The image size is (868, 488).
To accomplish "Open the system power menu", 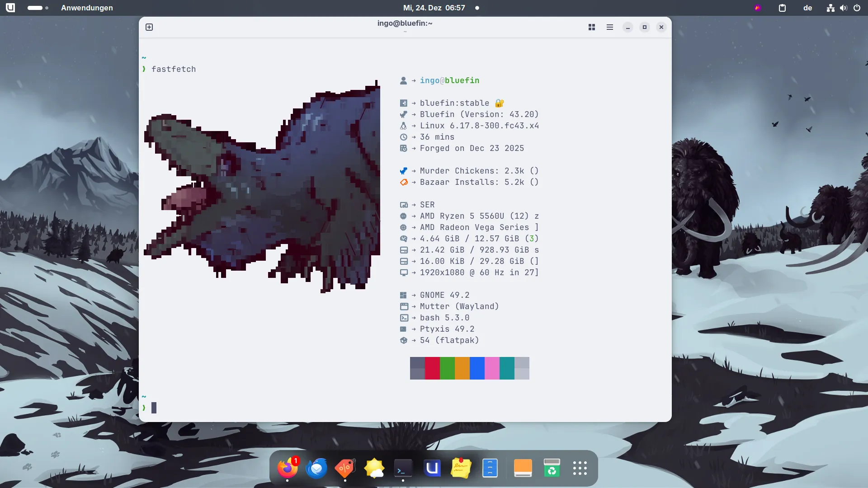I will [x=857, y=8].
